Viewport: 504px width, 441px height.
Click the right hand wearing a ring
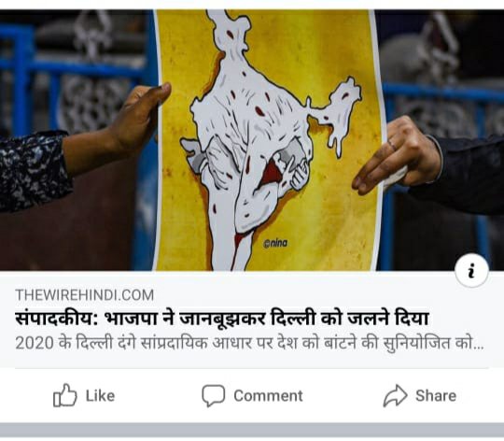(x=397, y=154)
